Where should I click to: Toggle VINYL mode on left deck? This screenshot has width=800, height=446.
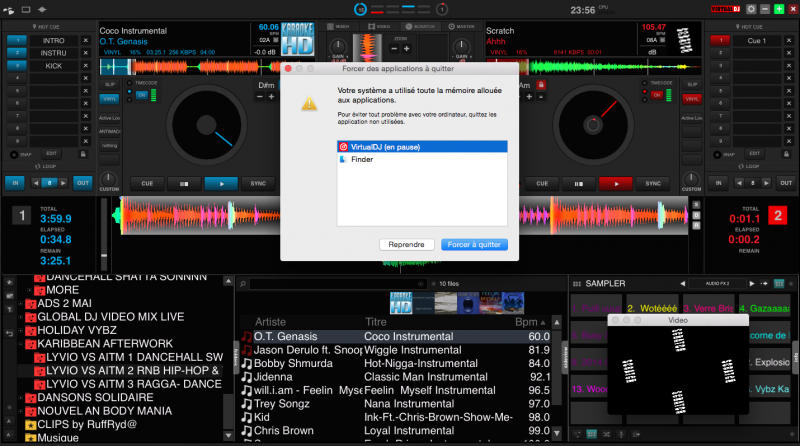(108, 99)
